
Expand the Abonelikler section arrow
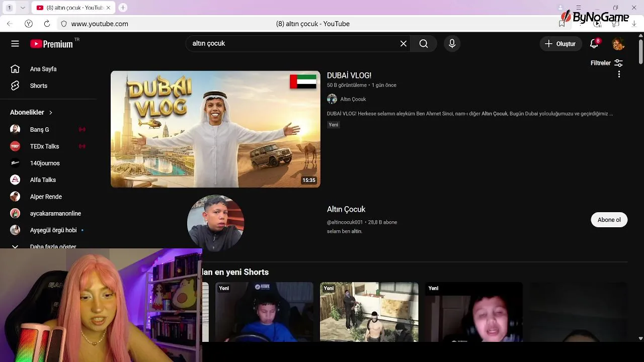tap(51, 112)
